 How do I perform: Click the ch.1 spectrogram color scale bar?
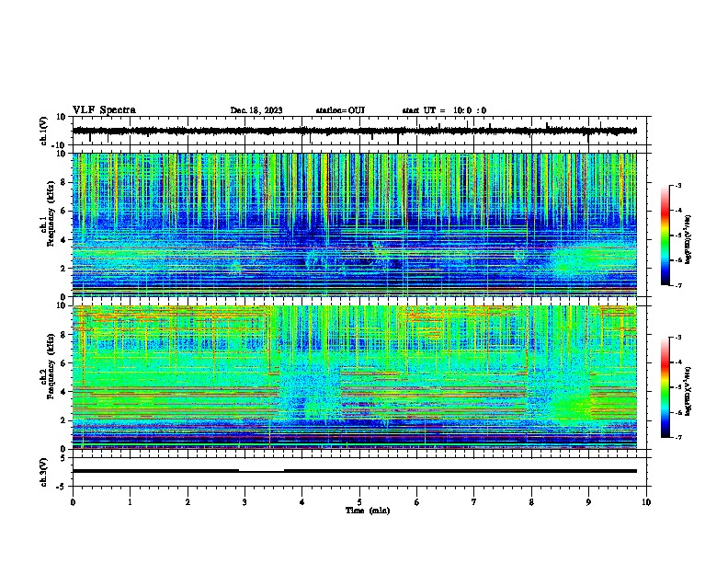(665, 236)
